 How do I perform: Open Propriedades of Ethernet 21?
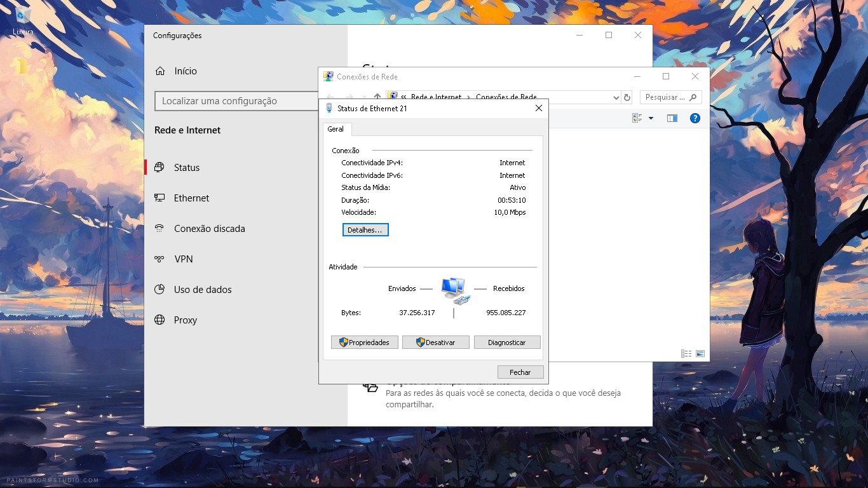[365, 342]
